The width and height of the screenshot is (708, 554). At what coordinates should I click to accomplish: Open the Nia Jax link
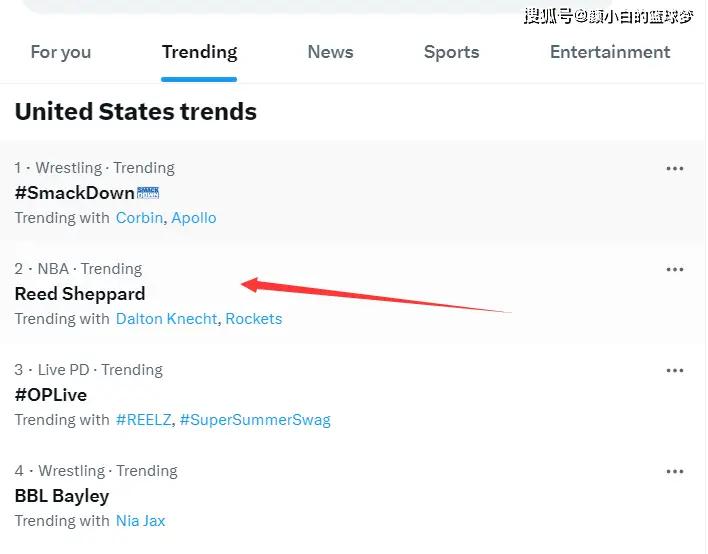click(x=140, y=521)
